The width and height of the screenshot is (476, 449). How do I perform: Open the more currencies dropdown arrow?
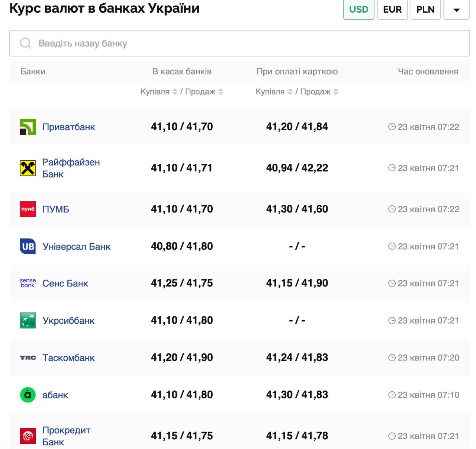457,10
